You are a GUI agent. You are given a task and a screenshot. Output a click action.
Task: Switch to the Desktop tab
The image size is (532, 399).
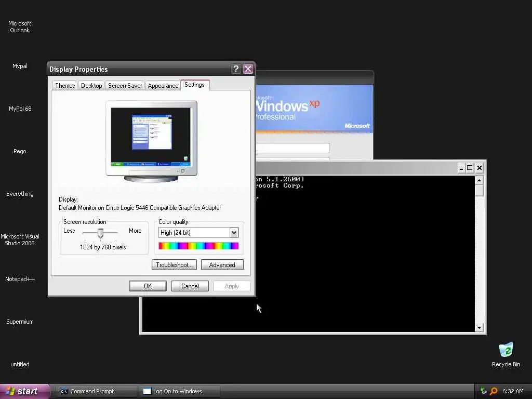pyautogui.click(x=91, y=86)
